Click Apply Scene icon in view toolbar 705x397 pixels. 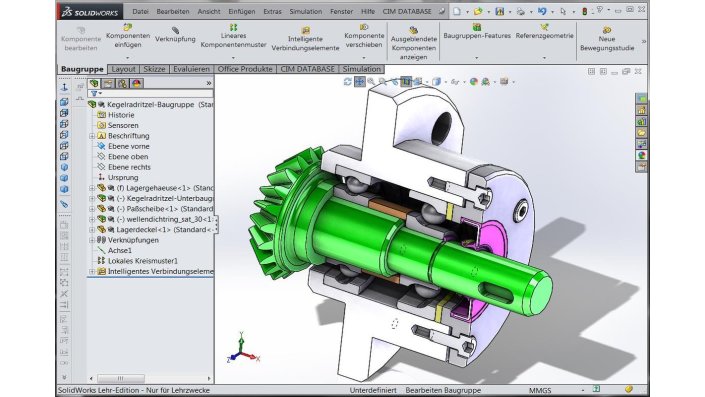[486, 81]
